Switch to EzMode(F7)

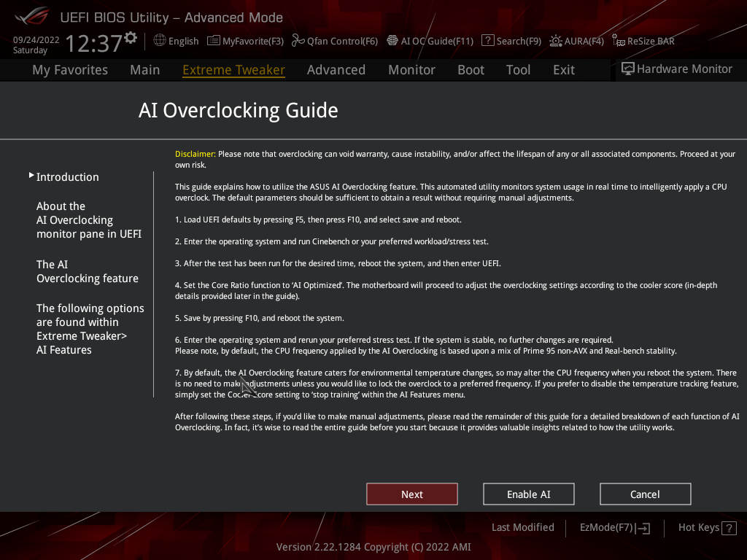coord(614,528)
